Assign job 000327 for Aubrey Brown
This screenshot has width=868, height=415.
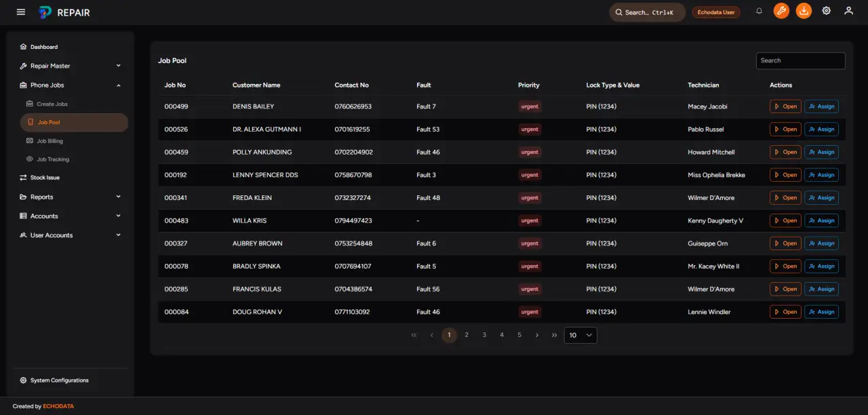point(821,243)
